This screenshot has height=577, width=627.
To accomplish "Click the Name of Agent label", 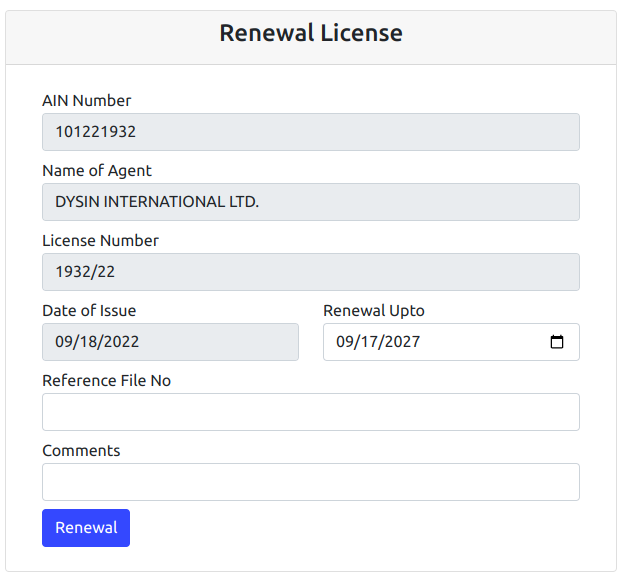I will tap(97, 171).
